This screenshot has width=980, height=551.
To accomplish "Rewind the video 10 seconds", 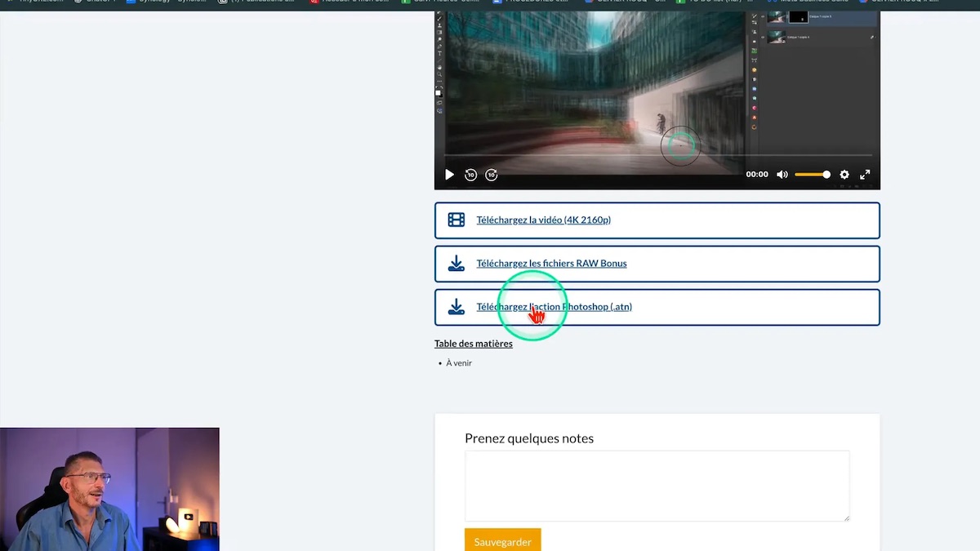I will [x=470, y=175].
